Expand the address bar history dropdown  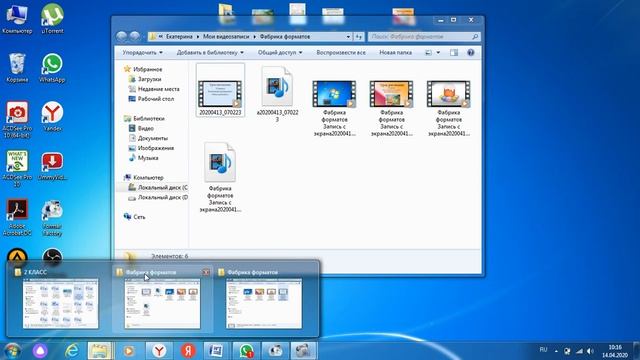click(348, 37)
